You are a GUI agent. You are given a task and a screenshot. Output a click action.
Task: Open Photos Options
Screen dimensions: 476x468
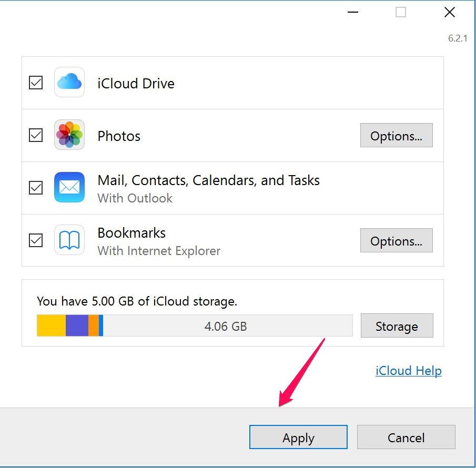397,135
